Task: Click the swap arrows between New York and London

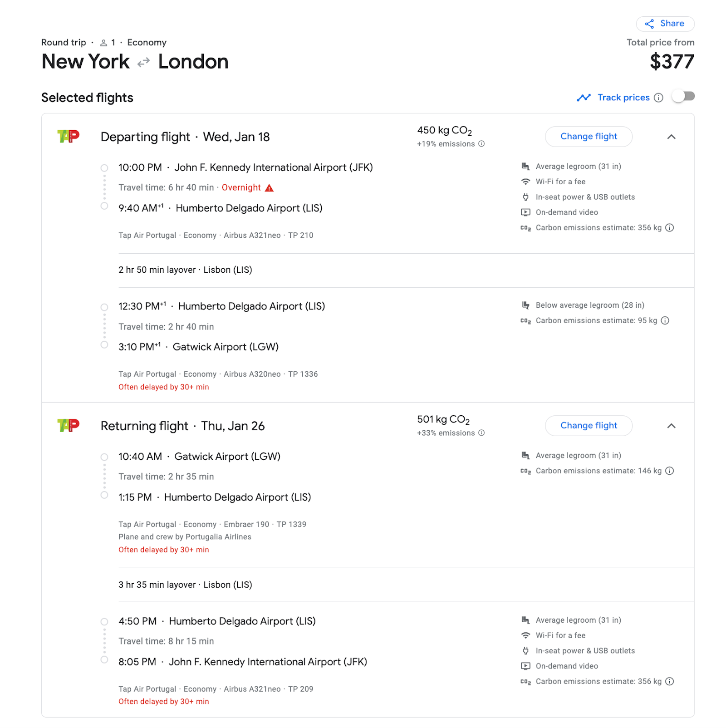Action: [143, 62]
